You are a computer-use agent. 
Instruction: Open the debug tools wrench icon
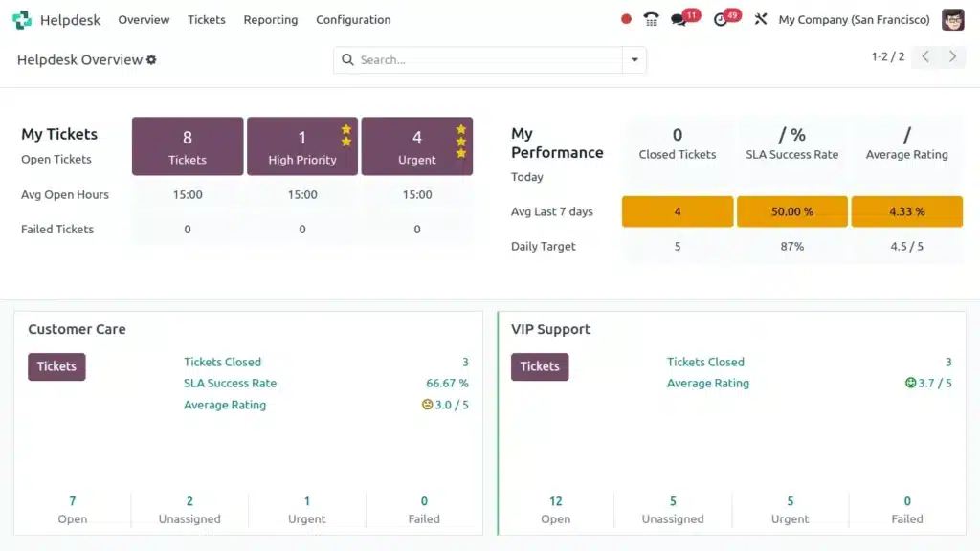click(x=761, y=19)
